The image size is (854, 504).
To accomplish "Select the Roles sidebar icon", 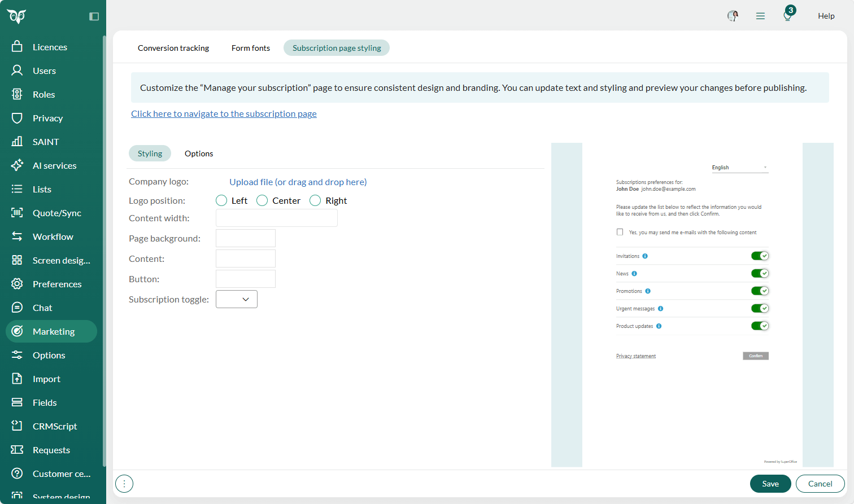I will 16,94.
